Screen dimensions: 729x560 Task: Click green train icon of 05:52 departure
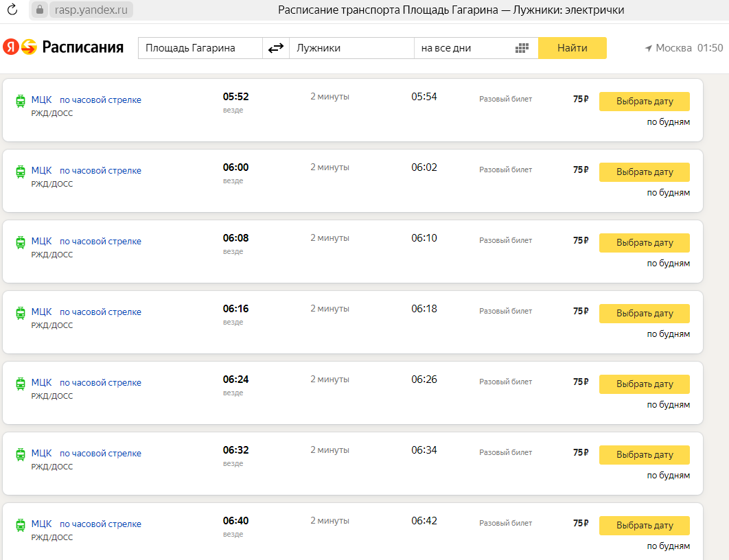point(21,101)
